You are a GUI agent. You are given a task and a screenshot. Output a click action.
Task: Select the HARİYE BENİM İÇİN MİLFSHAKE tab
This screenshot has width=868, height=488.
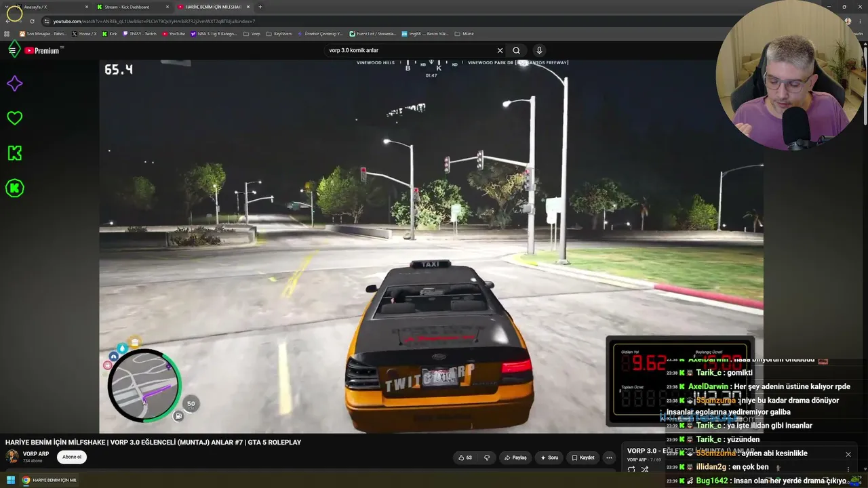click(x=214, y=7)
